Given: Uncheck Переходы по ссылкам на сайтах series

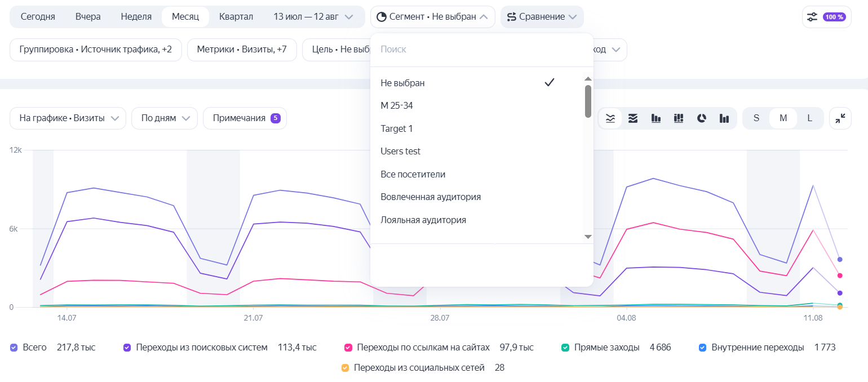Looking at the screenshot, I should [x=348, y=348].
